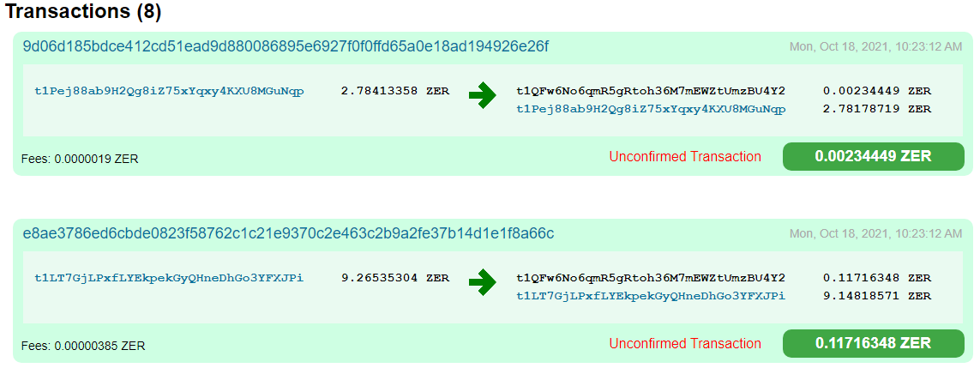Click the Fees: 0.0000019 ZER text
Viewport: 980px width, 368px height.
tap(80, 159)
